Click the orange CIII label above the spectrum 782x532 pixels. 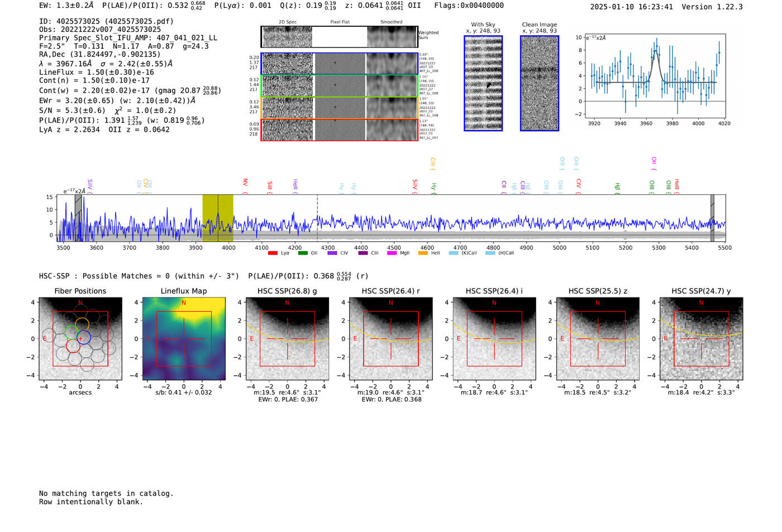click(x=432, y=164)
